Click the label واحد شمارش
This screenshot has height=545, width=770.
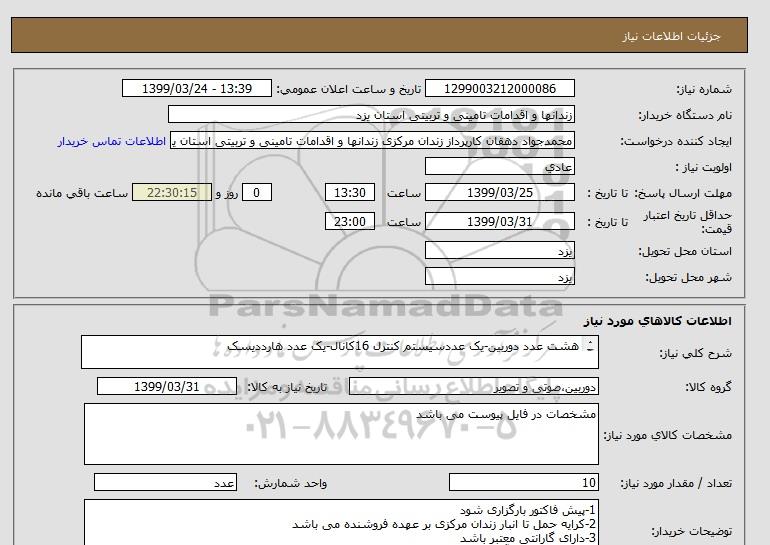(x=291, y=483)
